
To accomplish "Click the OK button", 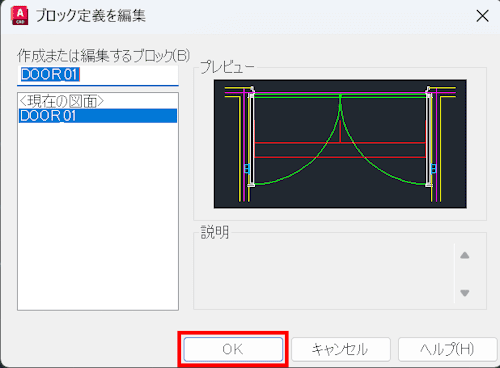I will [233, 349].
